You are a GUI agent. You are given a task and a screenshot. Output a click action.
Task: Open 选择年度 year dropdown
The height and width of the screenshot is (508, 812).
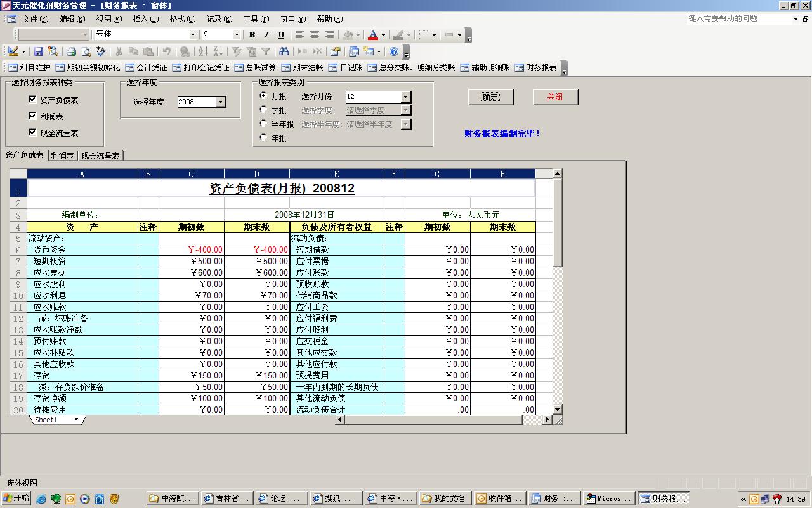pyautogui.click(x=220, y=102)
